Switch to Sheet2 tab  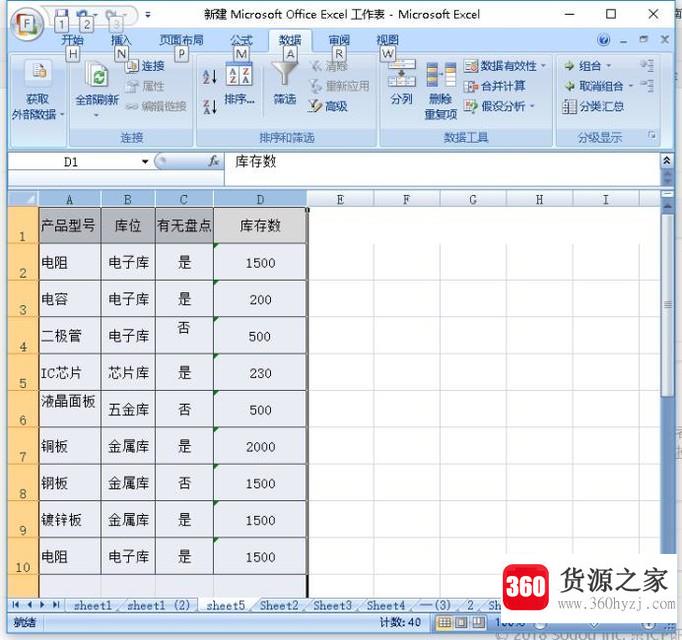click(279, 605)
